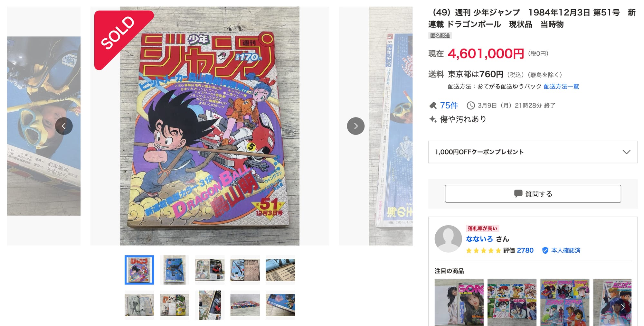Screen dimensions: 644x326
Task: Click the sparkle icon next to 傷や汚れあり
Action: point(433,119)
